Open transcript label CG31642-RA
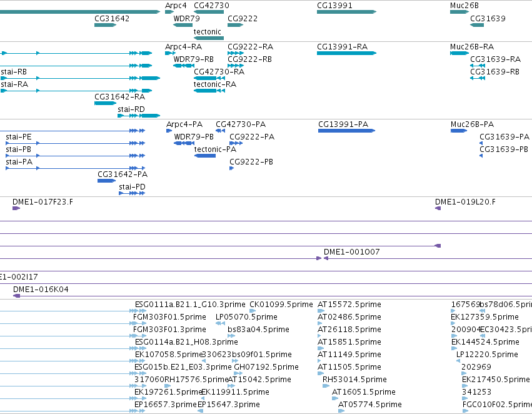 click(x=120, y=97)
